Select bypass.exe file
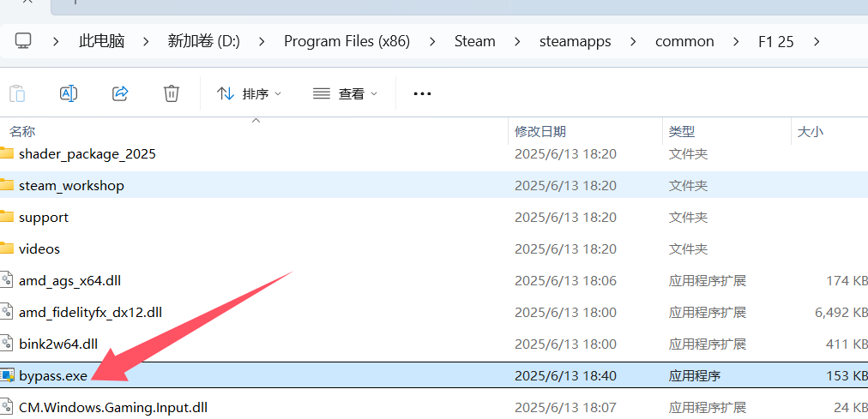Screen dimensions: 868x419 point(53,376)
